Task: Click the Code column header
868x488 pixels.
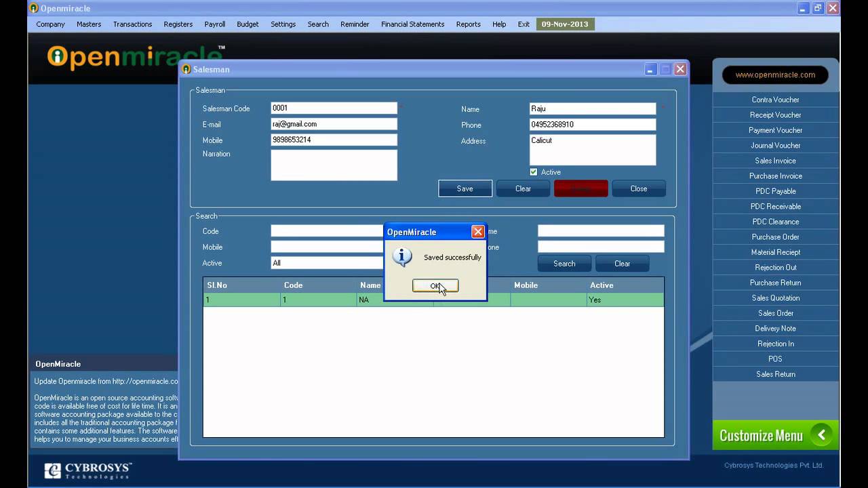Action: (x=318, y=285)
